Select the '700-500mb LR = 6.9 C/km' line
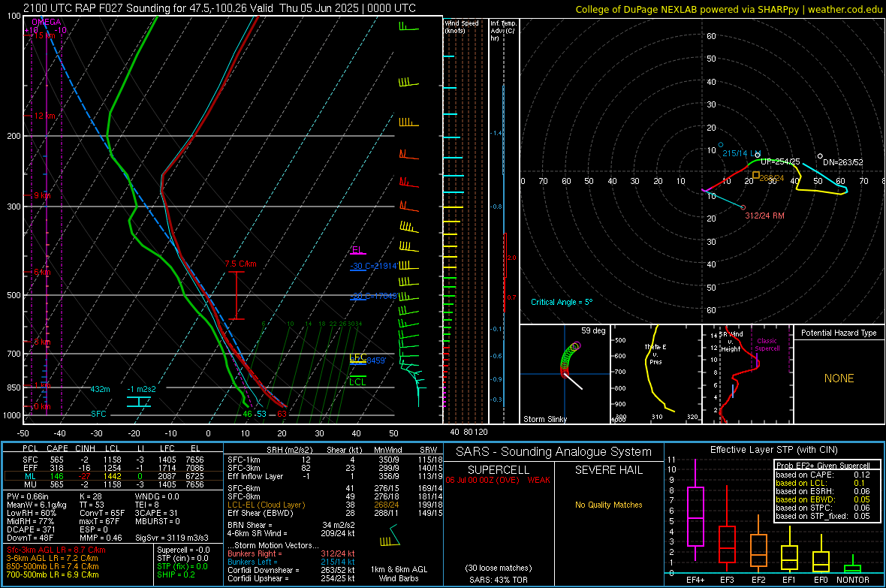Screen dimensions: 886x588 click(x=53, y=575)
